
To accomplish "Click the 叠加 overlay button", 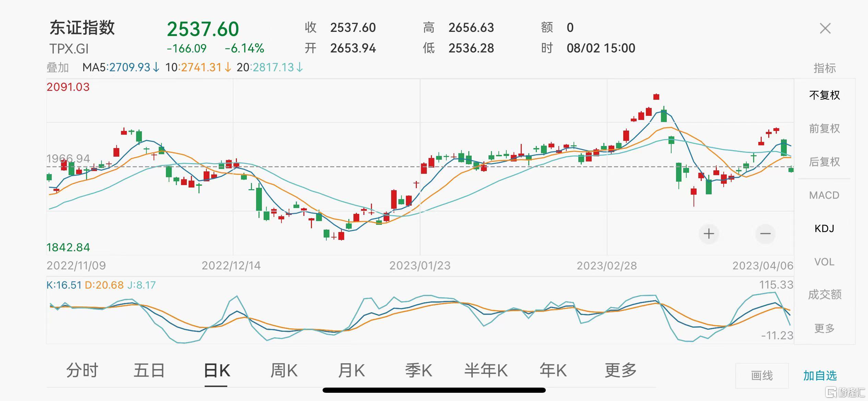I will click(58, 68).
